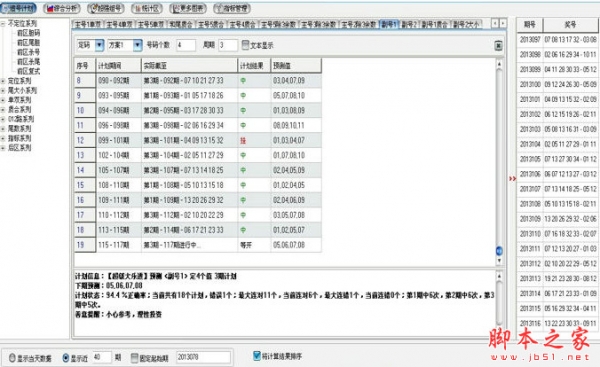Focus the 周期 input field
The height and width of the screenshot is (367, 600).
[x=228, y=45]
